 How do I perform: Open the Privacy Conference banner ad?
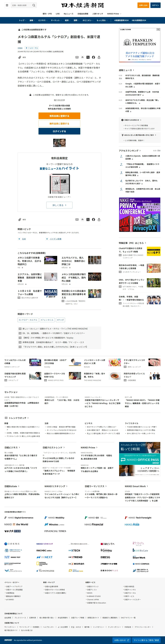click(140, 215)
